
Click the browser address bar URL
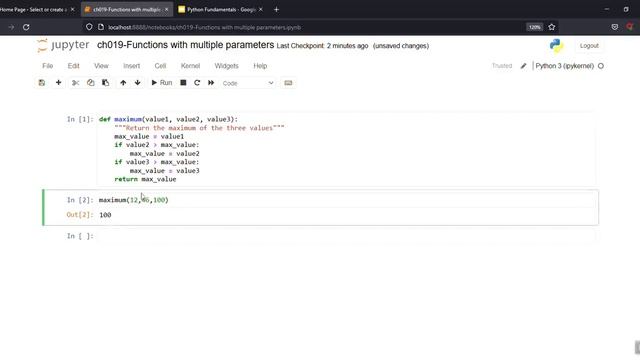point(204,27)
